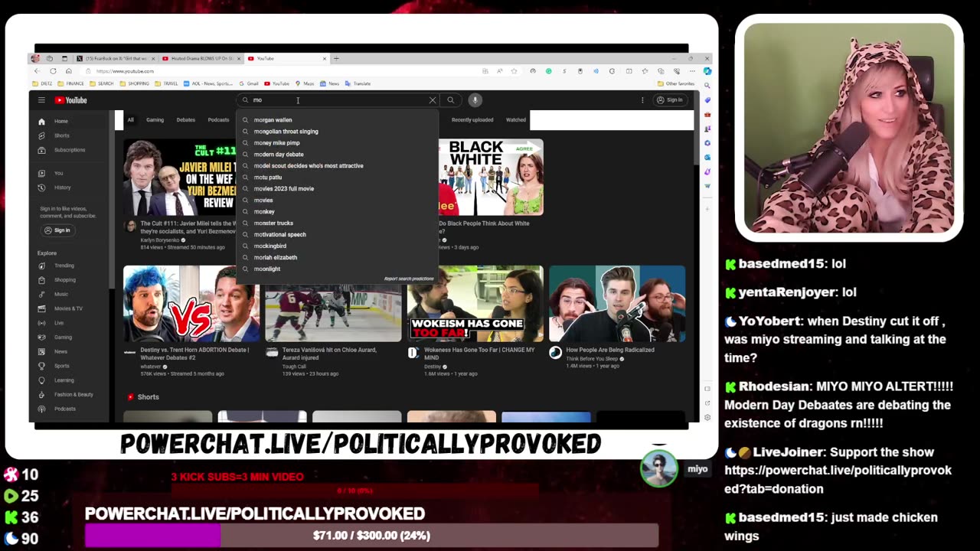Open the 'How People Are Being Radicalized' title
This screenshot has width=980, height=551.
point(610,350)
